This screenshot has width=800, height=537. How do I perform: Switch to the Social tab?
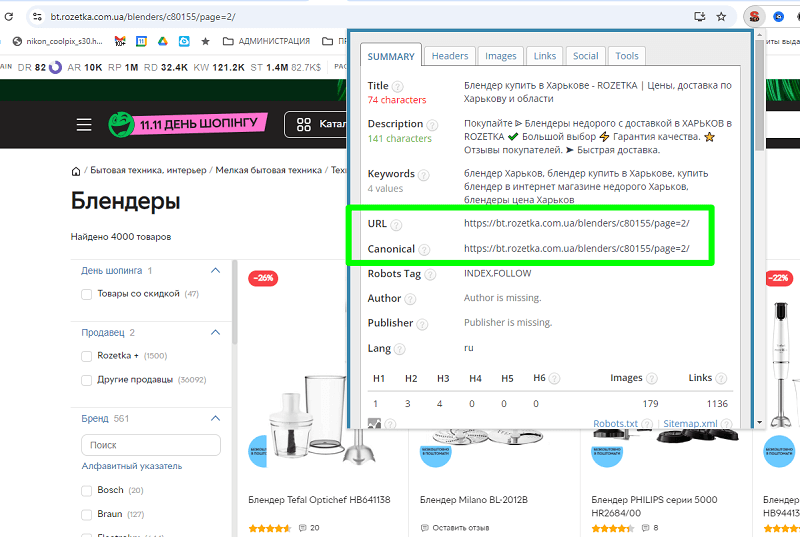[x=585, y=56]
